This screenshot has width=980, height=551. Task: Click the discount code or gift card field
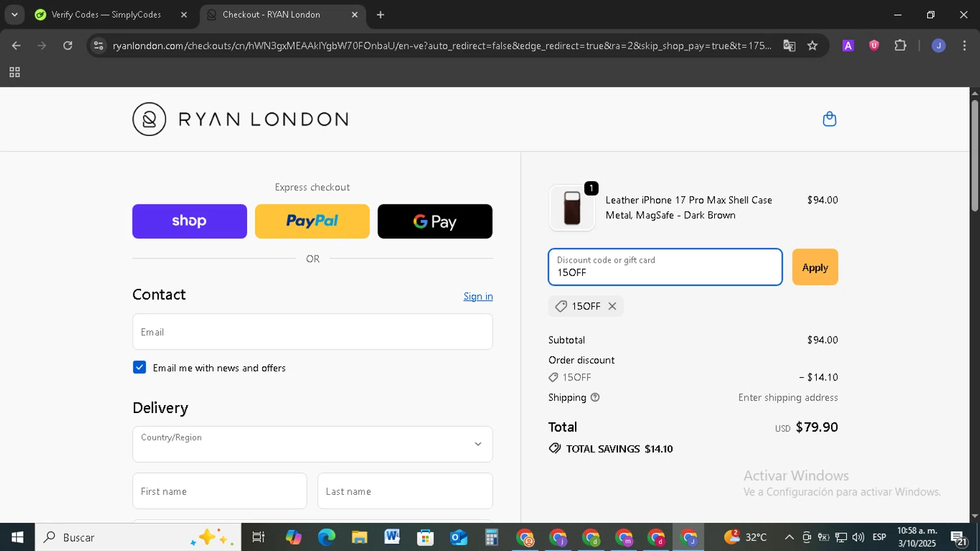[665, 267]
